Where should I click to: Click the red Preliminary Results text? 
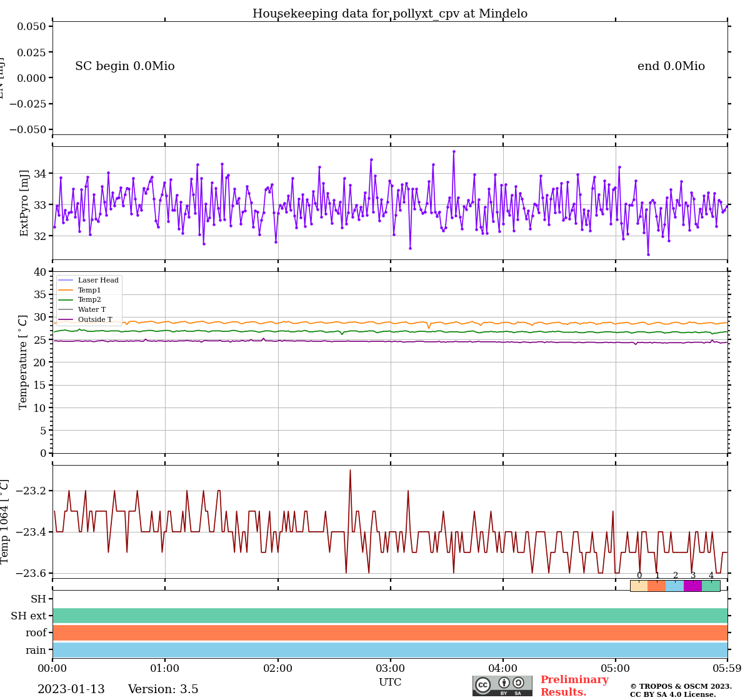coord(574,686)
